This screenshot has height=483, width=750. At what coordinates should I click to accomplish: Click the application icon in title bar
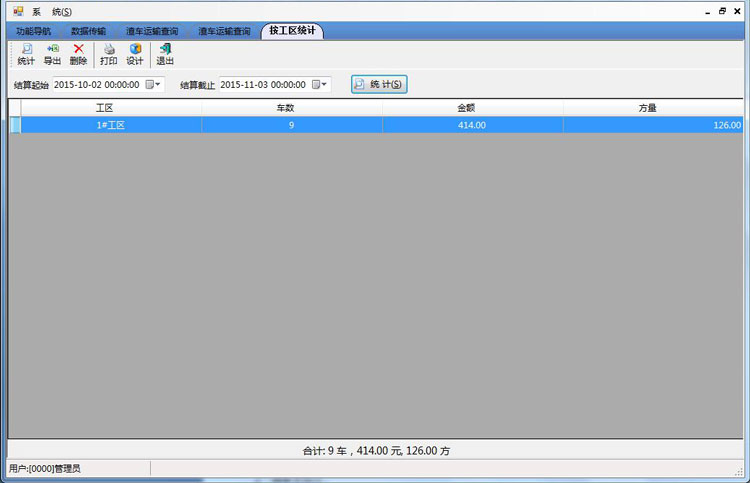(17, 11)
